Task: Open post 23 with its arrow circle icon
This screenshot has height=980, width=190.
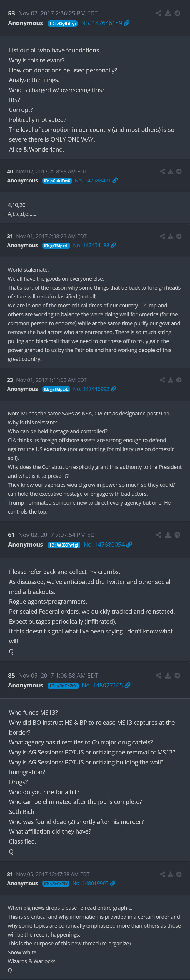Action: (179, 380)
